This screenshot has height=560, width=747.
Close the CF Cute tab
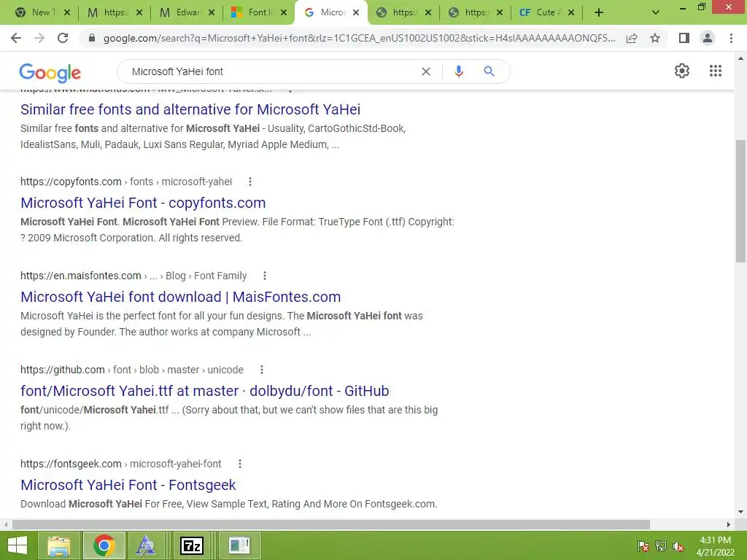tap(571, 12)
